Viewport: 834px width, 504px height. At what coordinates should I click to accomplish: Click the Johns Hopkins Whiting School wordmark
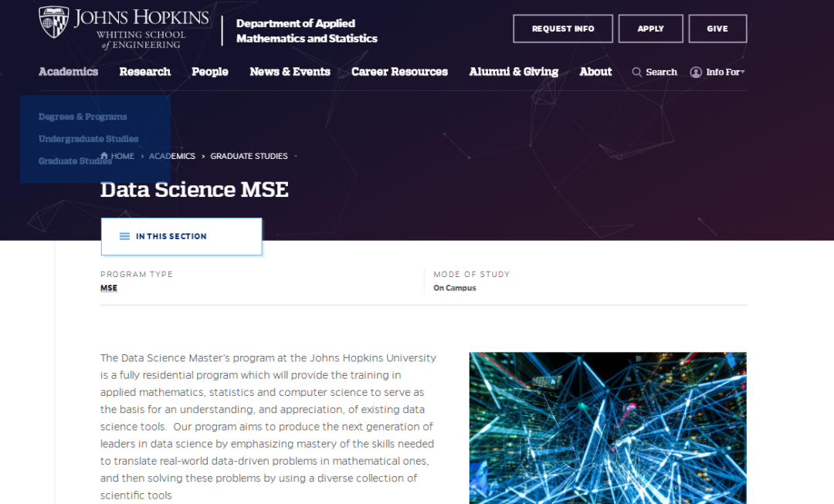click(x=141, y=29)
